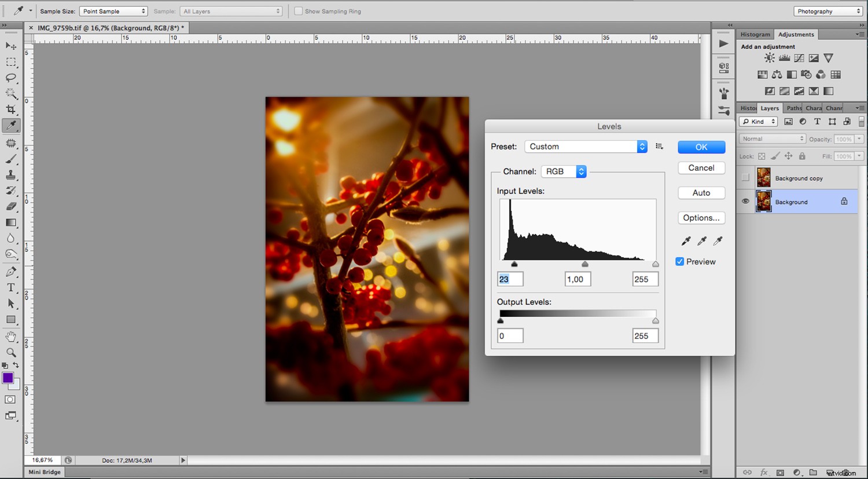Select the Zoom tool in the toolbar
This screenshot has width=868, height=479.
pyautogui.click(x=10, y=352)
